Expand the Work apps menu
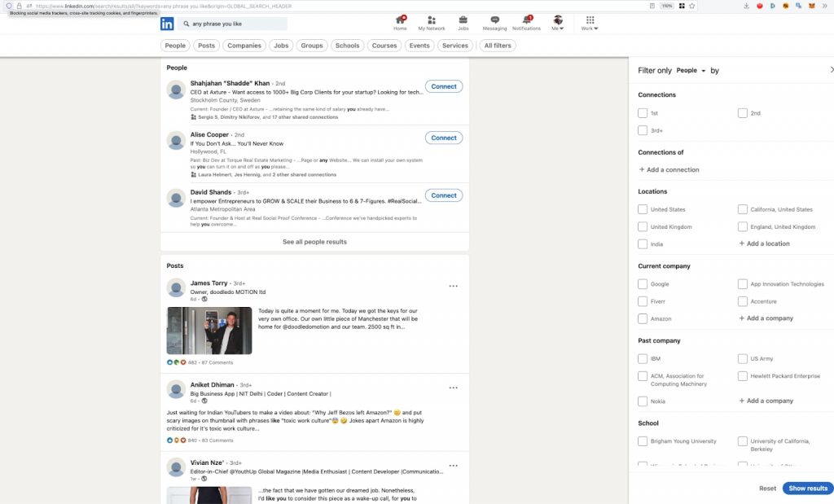 [590, 23]
